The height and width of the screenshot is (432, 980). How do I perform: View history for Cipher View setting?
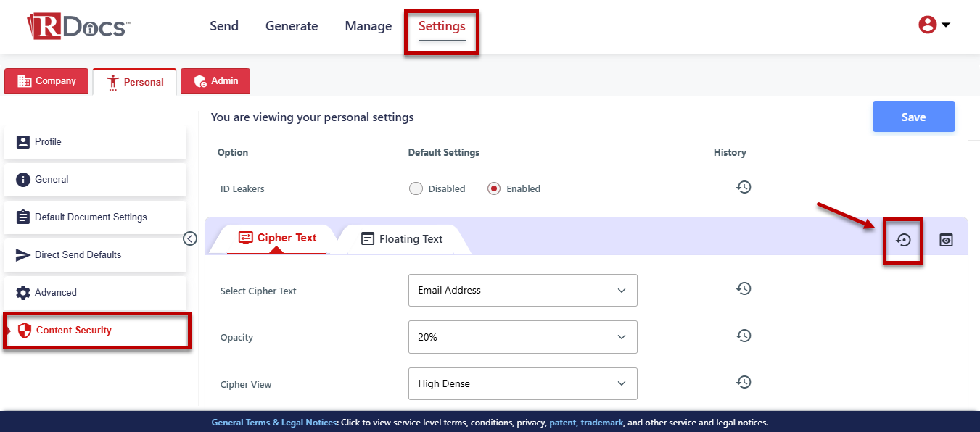coord(744,383)
